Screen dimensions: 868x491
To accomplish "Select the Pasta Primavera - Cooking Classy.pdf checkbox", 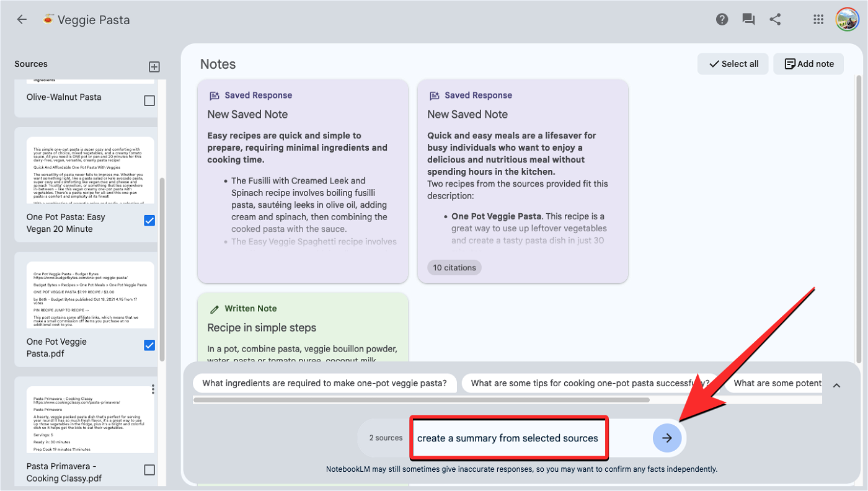I will pos(149,470).
